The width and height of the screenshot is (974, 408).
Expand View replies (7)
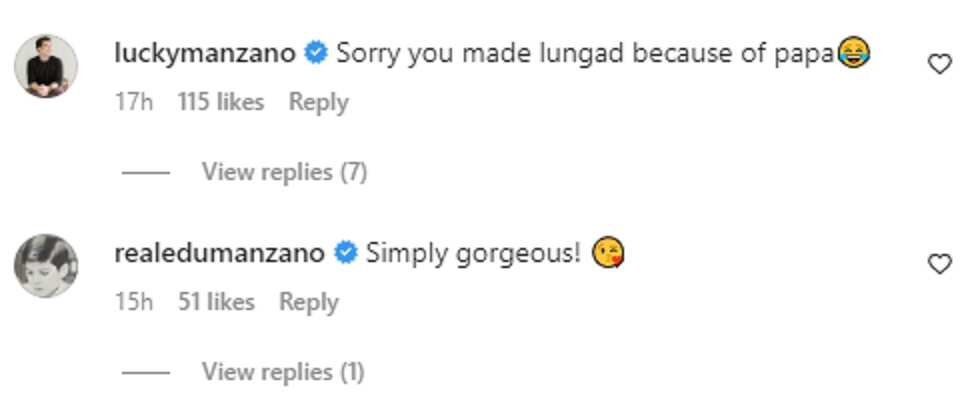point(284,172)
